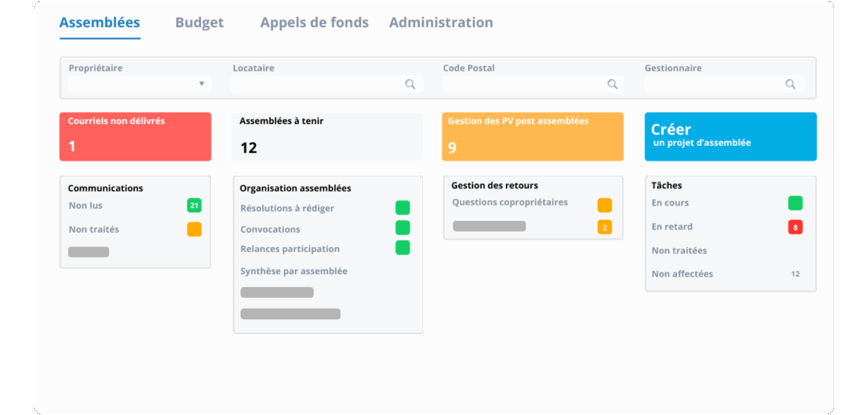This screenshot has height=415, width=868.
Task: Open Non affectées tasks
Action: click(x=682, y=274)
